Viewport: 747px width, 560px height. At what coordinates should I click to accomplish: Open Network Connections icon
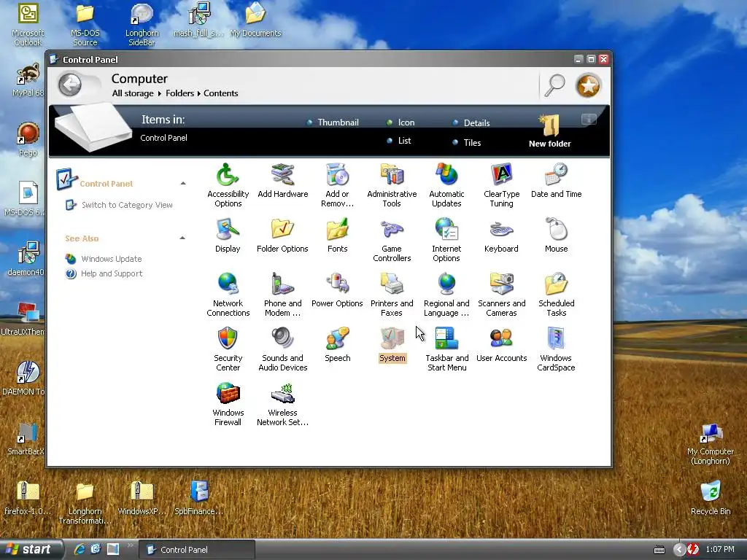[x=228, y=295]
